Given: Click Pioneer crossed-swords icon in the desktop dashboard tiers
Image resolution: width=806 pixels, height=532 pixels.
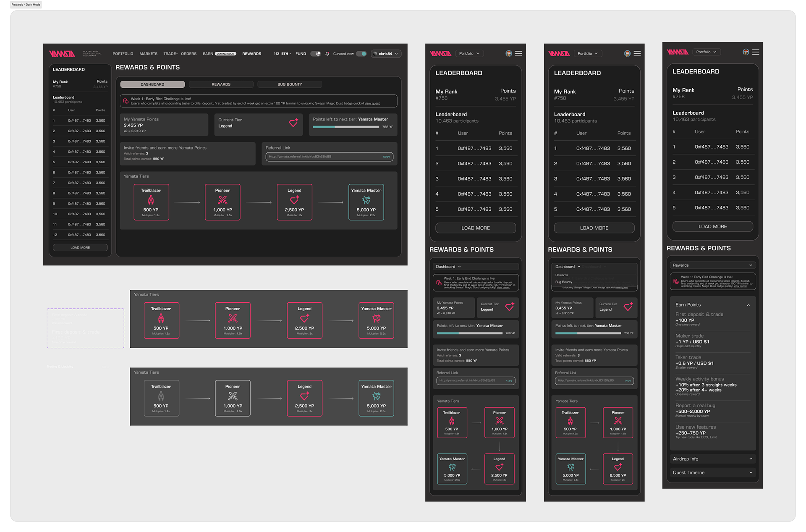Looking at the screenshot, I should (x=222, y=200).
